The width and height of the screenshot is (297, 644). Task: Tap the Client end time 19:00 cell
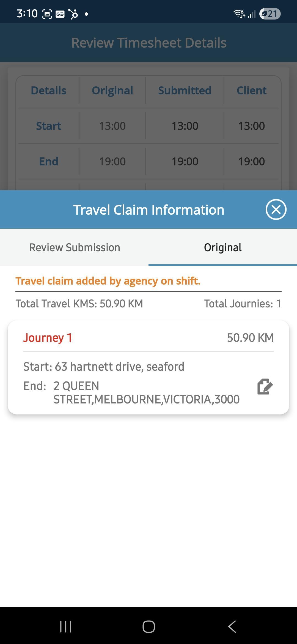251,162
